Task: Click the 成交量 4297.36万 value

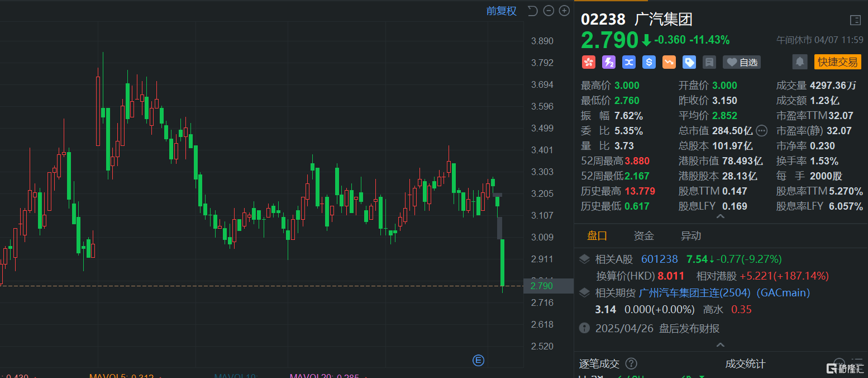Action: click(x=833, y=86)
